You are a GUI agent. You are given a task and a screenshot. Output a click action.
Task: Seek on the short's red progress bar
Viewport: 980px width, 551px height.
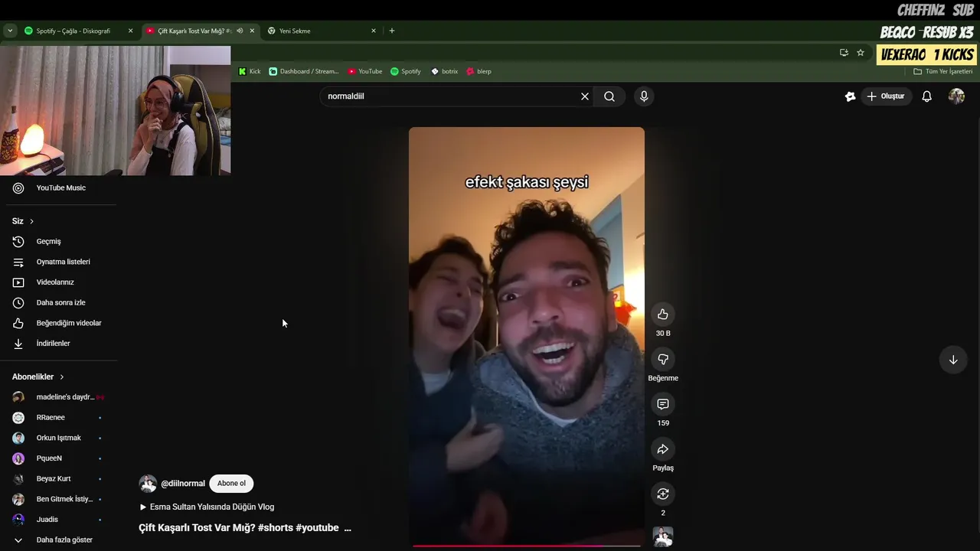(x=527, y=546)
